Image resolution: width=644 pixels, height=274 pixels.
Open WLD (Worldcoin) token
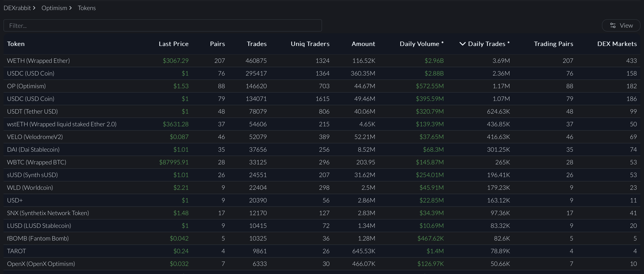click(30, 188)
